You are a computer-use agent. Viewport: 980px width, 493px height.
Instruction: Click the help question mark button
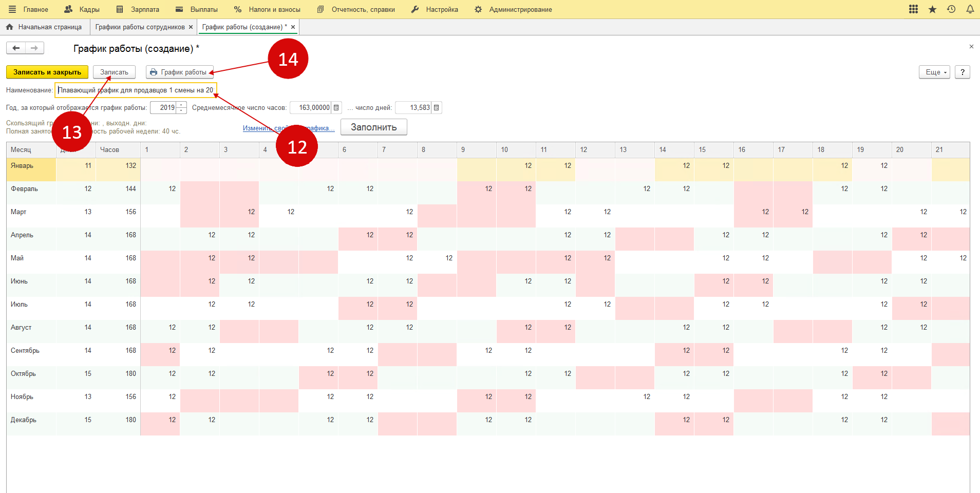click(963, 72)
